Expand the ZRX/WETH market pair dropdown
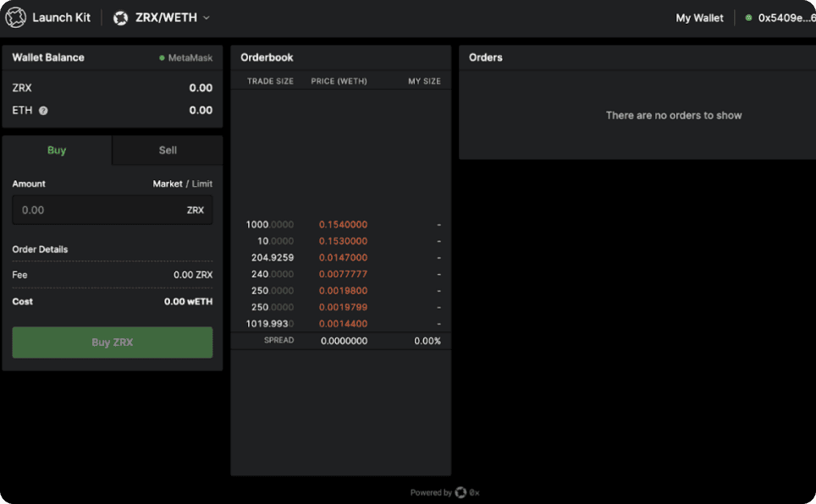816x504 pixels. click(206, 18)
